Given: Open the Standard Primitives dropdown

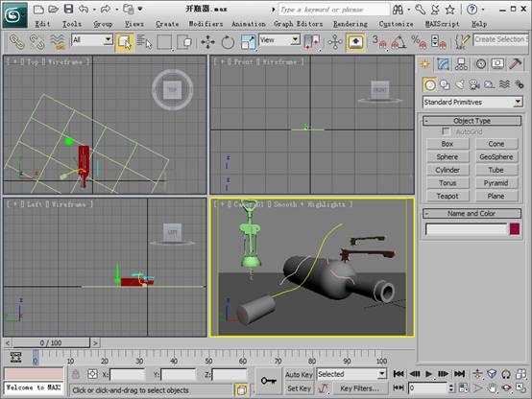Looking at the screenshot, I should (472, 102).
